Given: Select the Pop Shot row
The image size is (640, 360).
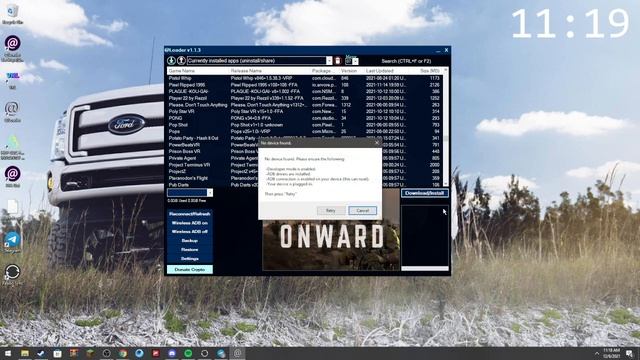Looking at the screenshot, I should click(x=305, y=125).
